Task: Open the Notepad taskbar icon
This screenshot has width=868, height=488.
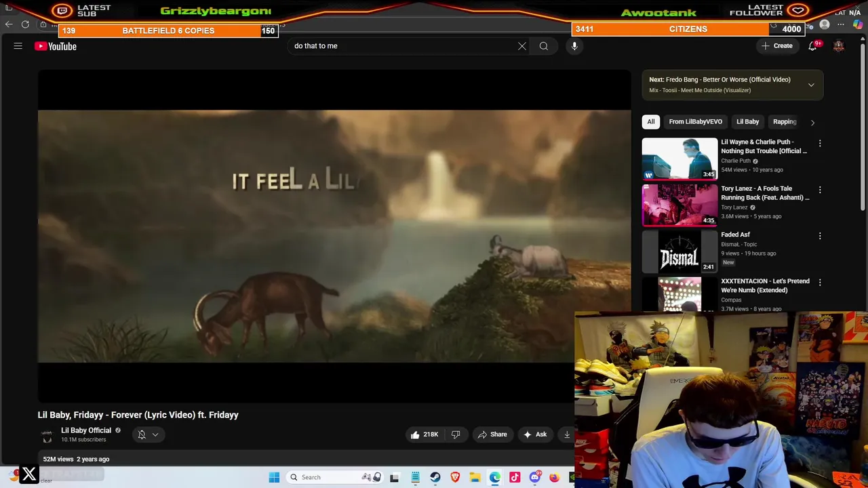Action: click(x=415, y=477)
